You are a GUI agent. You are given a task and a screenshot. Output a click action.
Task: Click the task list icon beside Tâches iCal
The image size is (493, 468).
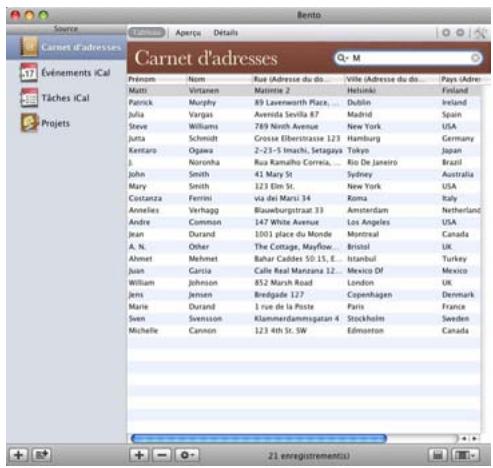tap(29, 98)
